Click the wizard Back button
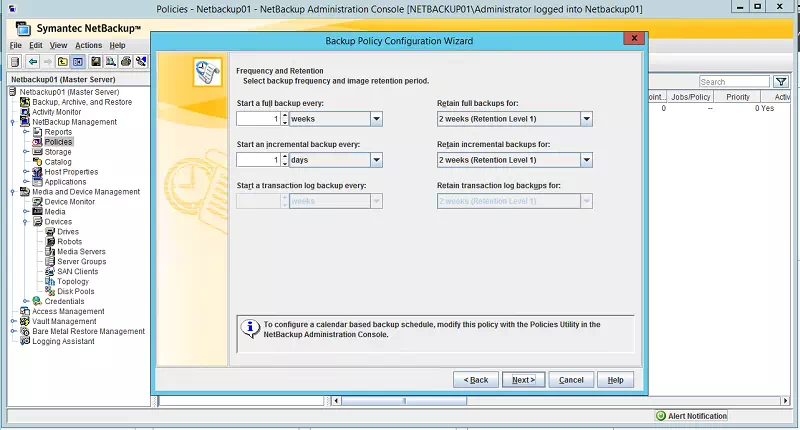This screenshot has width=800, height=430. tap(476, 380)
